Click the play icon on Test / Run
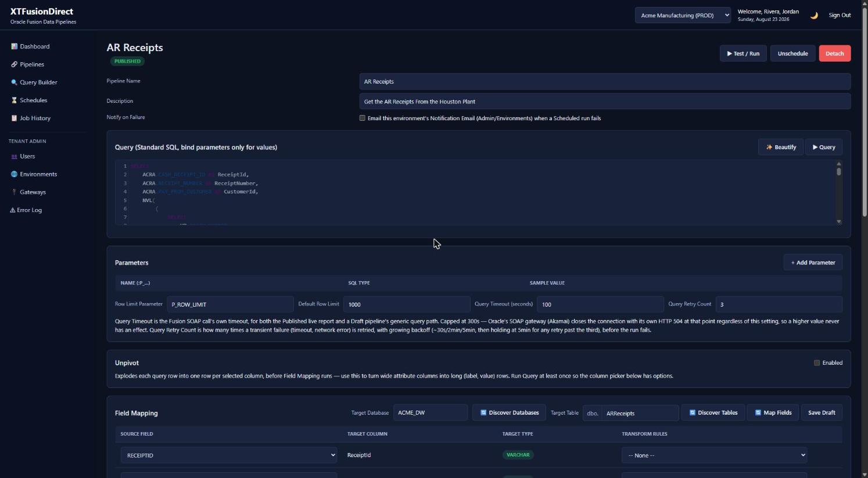 (x=729, y=53)
